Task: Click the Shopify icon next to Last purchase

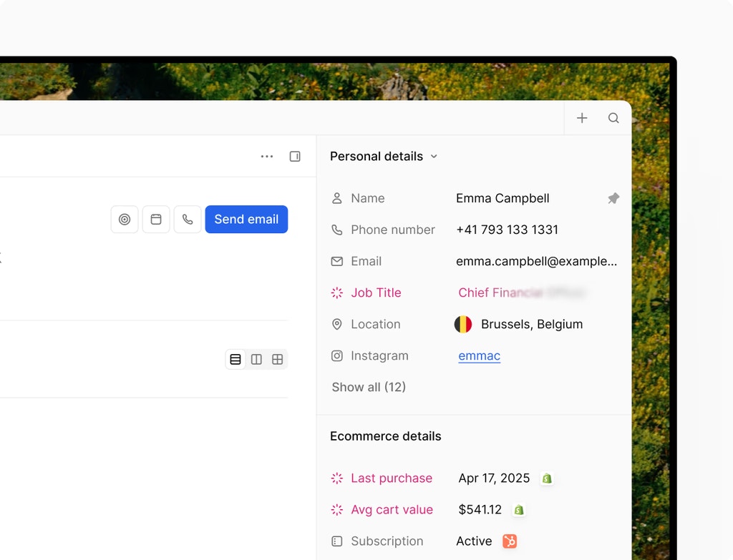Action: pyautogui.click(x=546, y=478)
